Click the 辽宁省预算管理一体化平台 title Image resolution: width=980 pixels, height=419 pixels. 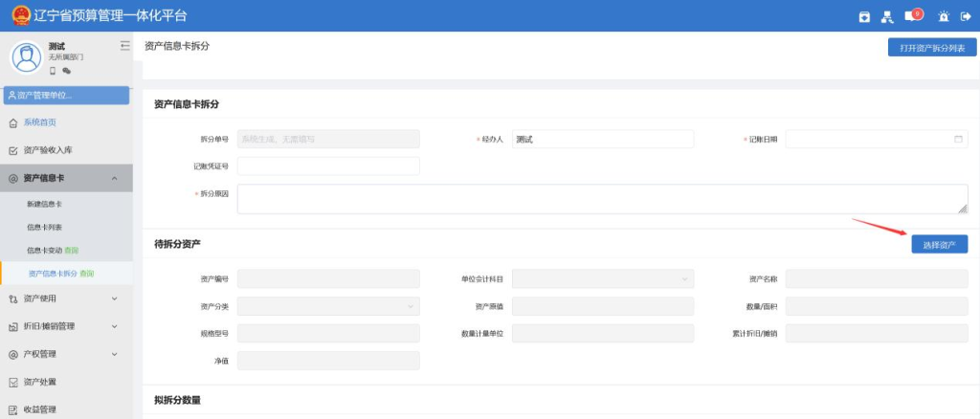click(x=111, y=15)
